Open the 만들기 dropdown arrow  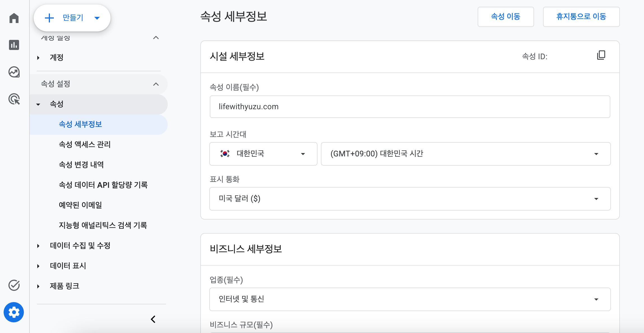(x=97, y=18)
